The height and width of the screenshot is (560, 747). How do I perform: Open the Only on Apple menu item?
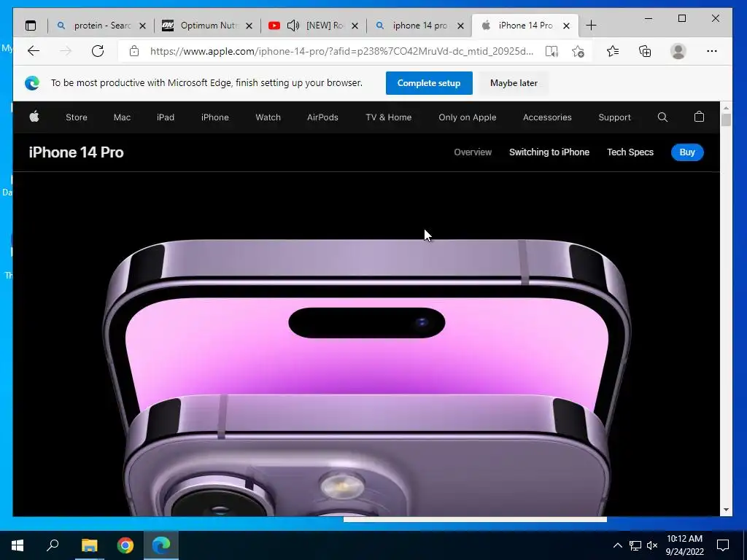coord(468,117)
